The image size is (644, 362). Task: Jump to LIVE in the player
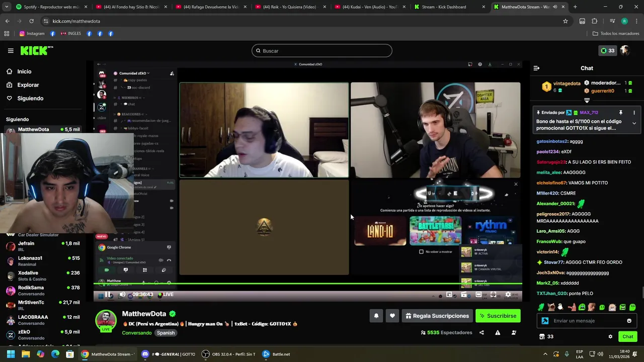pos(166,295)
